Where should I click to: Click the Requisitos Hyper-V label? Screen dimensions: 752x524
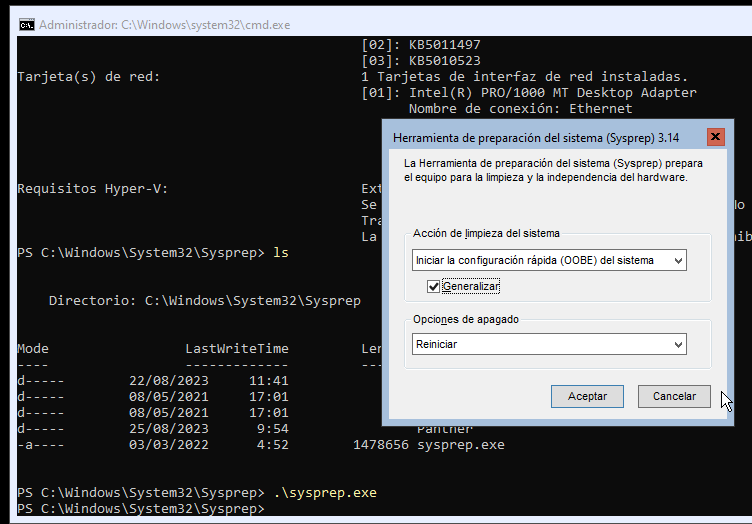click(93, 189)
